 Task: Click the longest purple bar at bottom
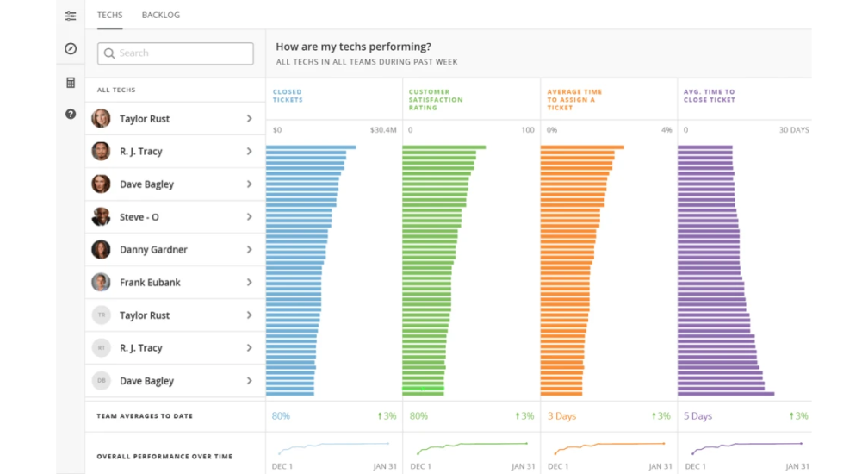[x=726, y=394]
